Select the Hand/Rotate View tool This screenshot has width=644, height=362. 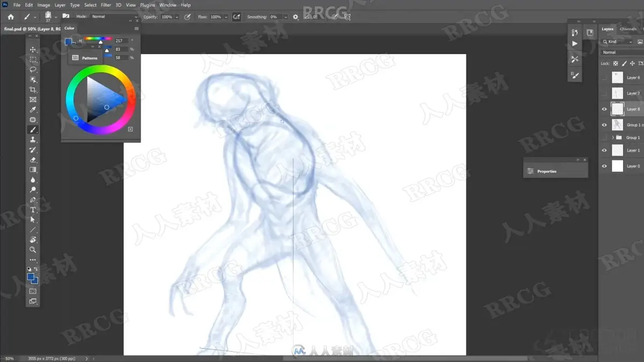coord(33,240)
